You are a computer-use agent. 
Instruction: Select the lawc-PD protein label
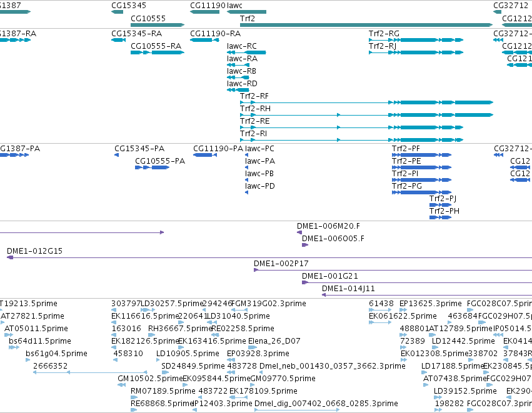click(x=260, y=186)
